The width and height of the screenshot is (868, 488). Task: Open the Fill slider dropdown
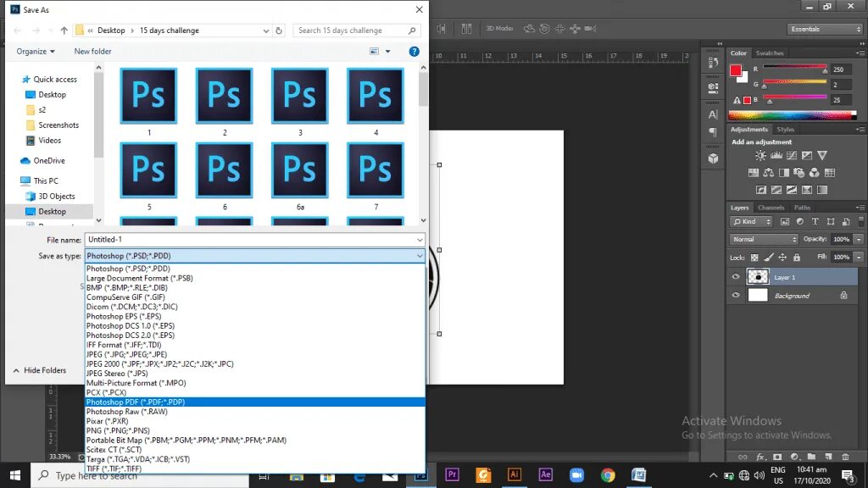point(859,258)
